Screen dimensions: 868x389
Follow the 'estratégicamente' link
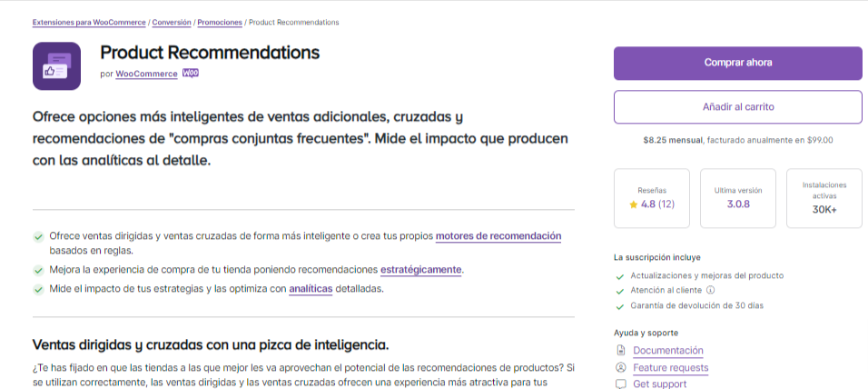(420, 270)
